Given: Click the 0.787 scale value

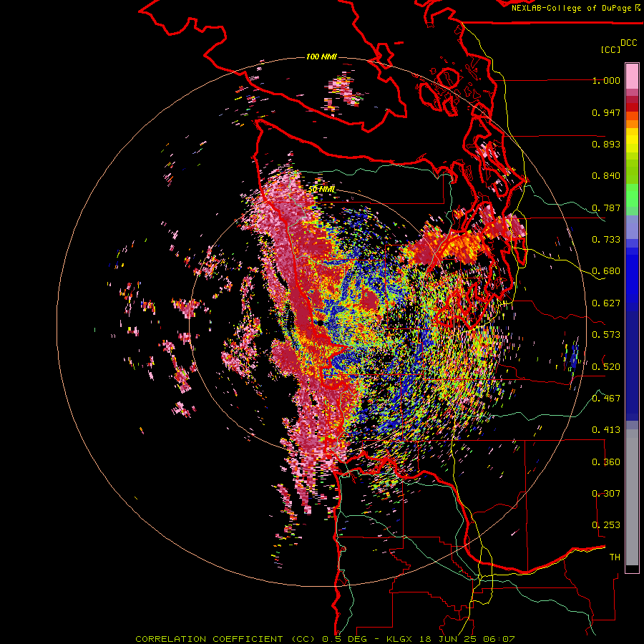Looking at the screenshot, I should pos(606,208).
